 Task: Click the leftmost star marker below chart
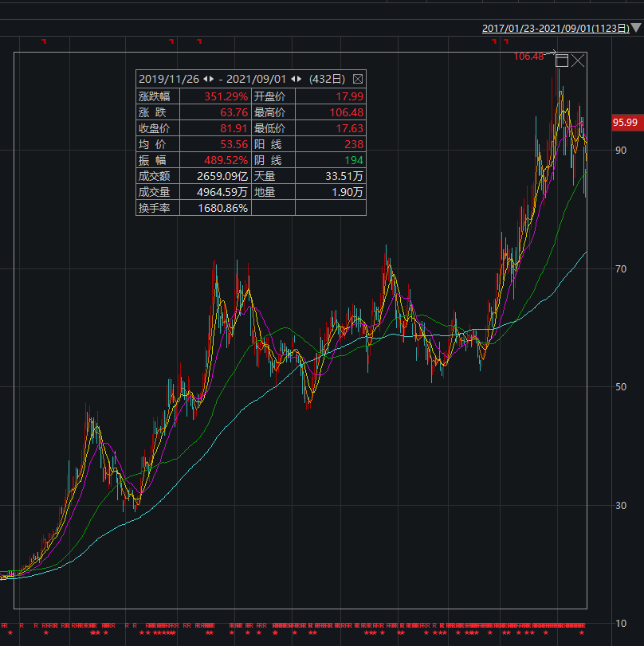pos(10,633)
